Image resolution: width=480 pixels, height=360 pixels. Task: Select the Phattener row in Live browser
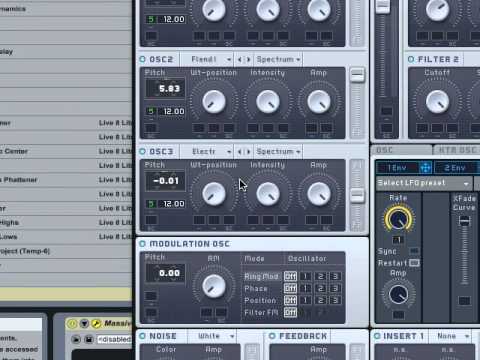[x=66, y=180]
